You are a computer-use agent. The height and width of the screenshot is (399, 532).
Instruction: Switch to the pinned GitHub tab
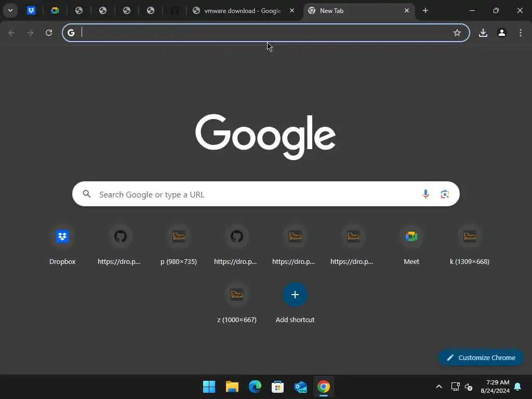(x=175, y=10)
